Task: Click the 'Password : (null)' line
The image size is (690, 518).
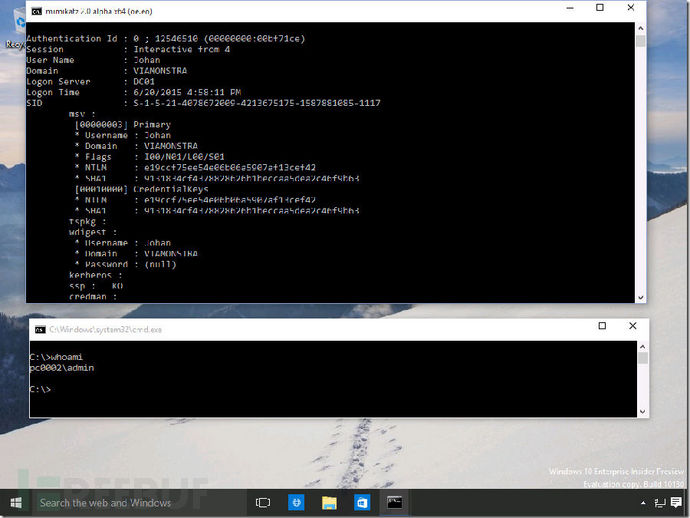Action: point(125,265)
